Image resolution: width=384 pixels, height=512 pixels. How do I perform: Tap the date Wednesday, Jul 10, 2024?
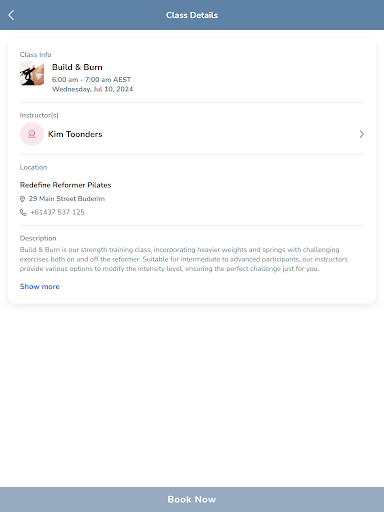[92, 89]
